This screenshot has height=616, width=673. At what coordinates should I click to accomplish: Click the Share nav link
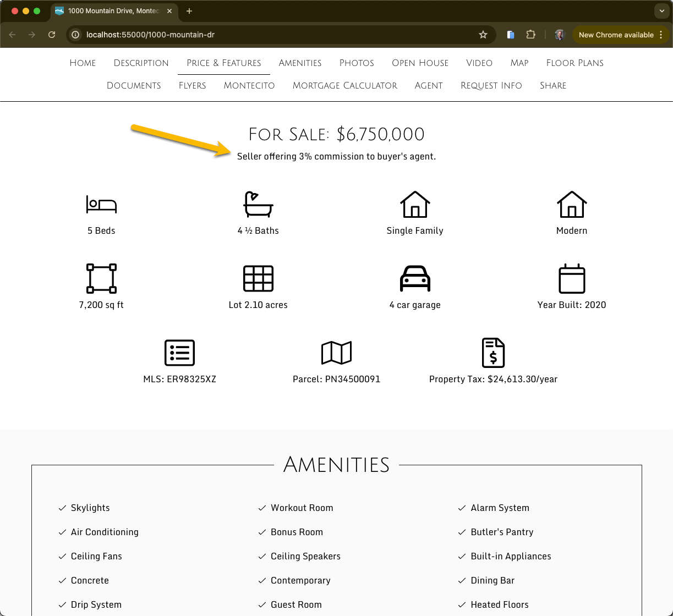click(x=553, y=85)
